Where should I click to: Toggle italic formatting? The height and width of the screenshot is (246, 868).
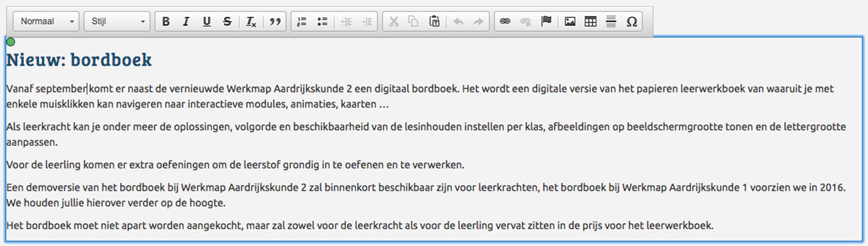coord(186,22)
